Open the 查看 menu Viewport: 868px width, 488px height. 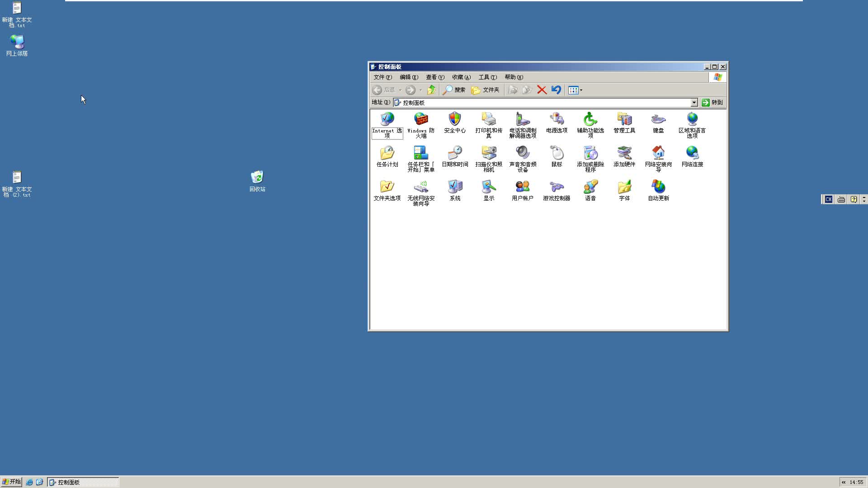[x=435, y=77]
